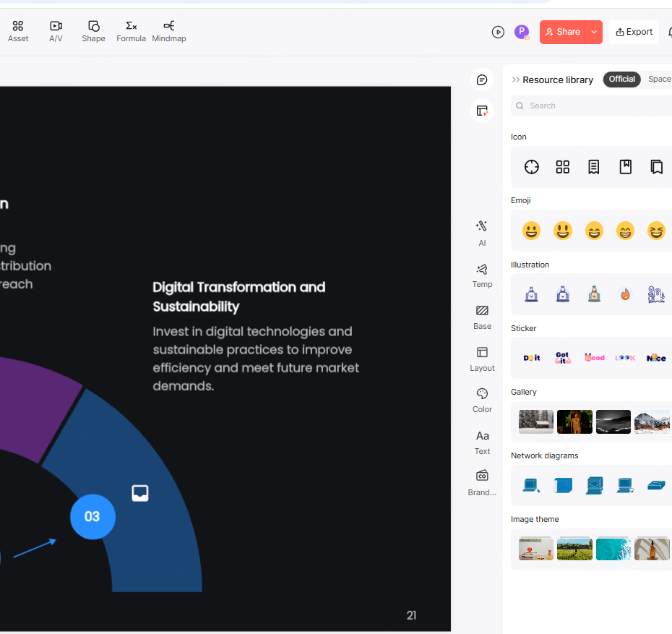Collapse the Resource library panel

[x=516, y=80]
